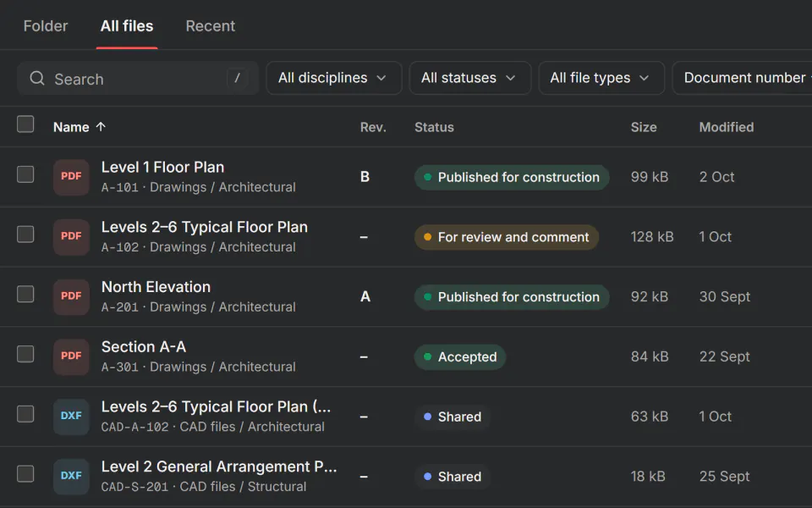This screenshot has height=508, width=812.
Task: Click A-101 · Drawings / Architectural subtitle
Action: pyautogui.click(x=198, y=187)
